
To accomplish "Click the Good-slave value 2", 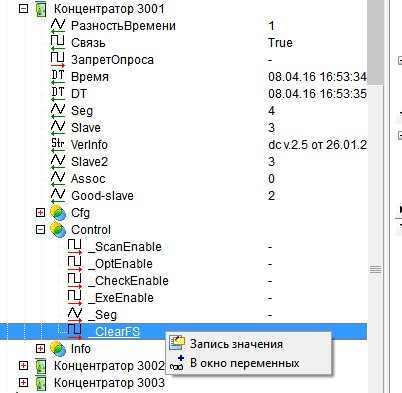I will click(x=271, y=196).
